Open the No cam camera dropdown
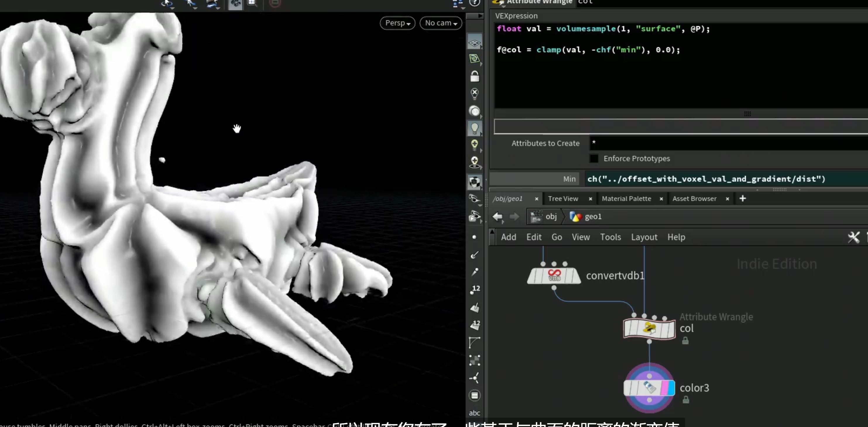Image resolution: width=868 pixels, height=427 pixels. [441, 23]
